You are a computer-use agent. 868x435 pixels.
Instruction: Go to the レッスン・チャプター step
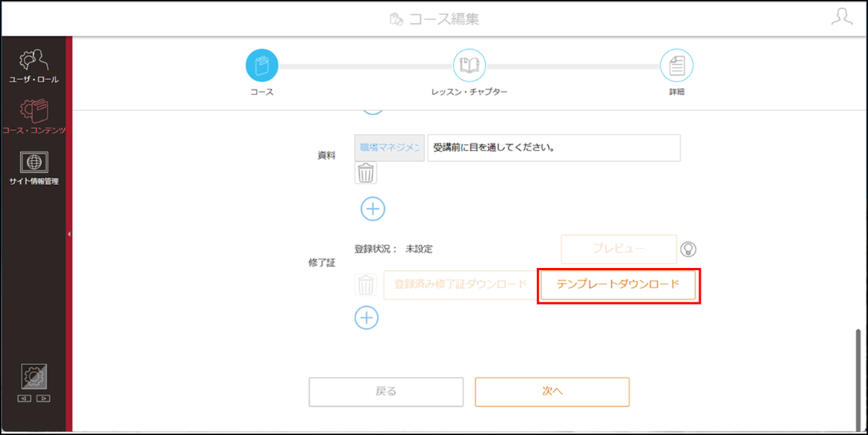469,66
